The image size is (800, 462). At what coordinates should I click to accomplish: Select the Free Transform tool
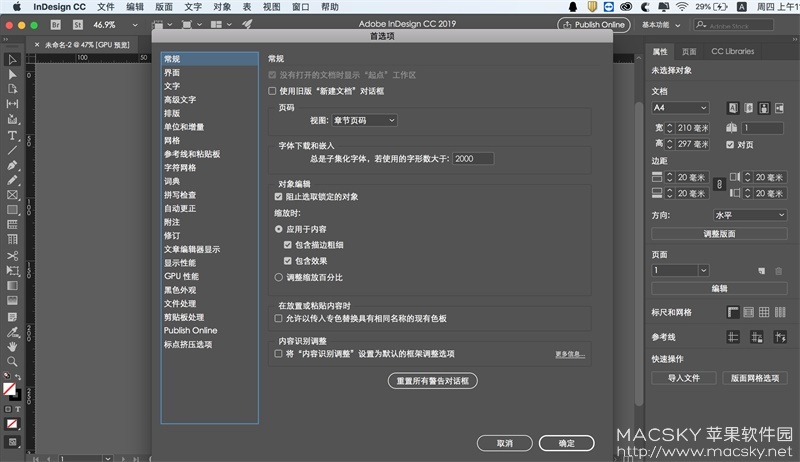pos(12,270)
